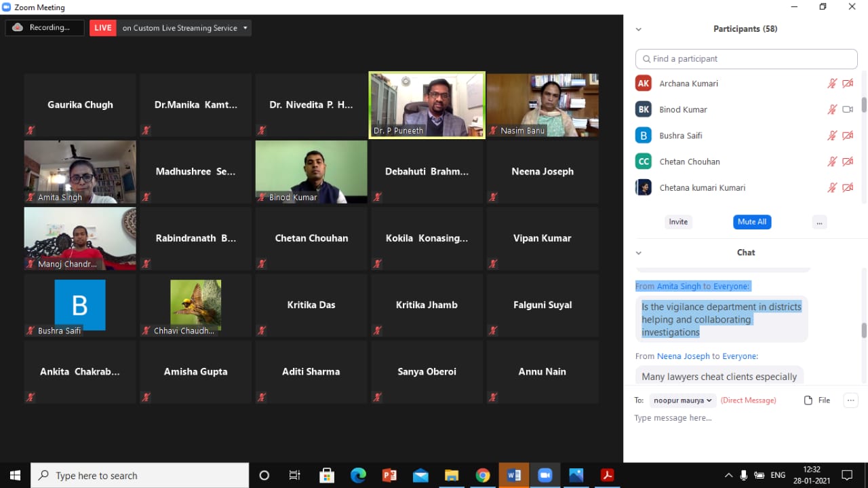
Task: Click the Invite button
Action: point(678,222)
